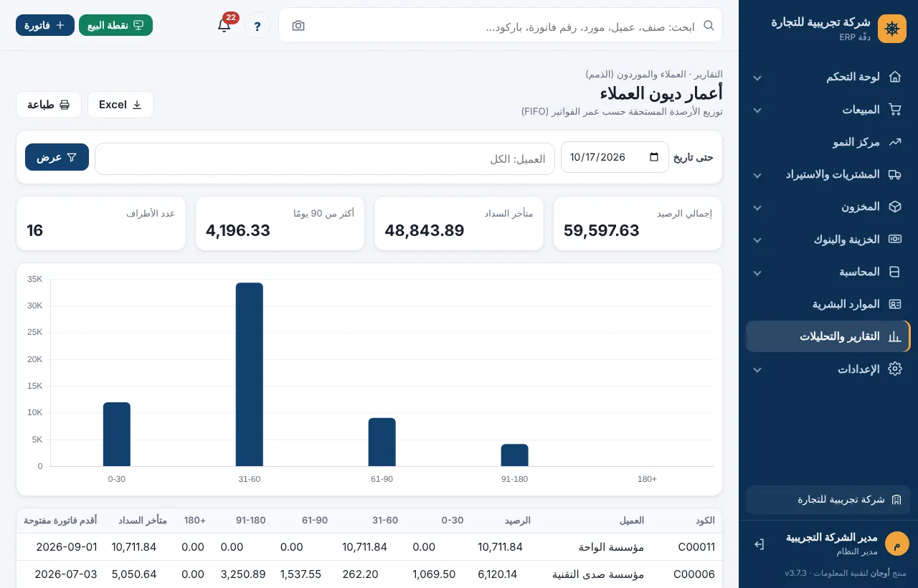Image resolution: width=918 pixels, height=588 pixels.
Task: Click box icon of المخزون
Action: [894, 207]
